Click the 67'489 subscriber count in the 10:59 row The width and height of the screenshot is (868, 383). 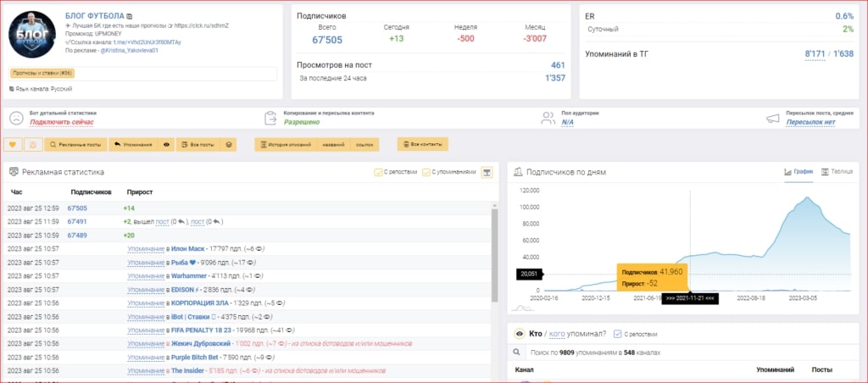pos(77,236)
